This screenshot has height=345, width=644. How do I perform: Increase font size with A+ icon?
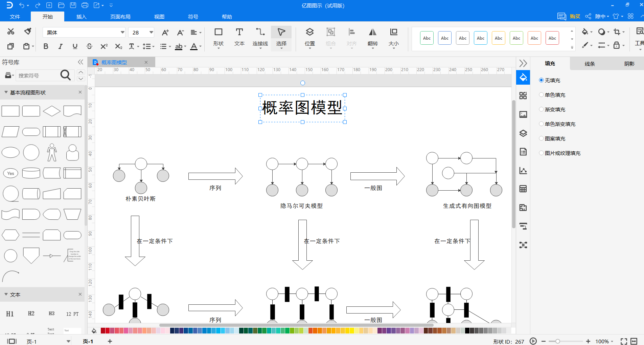click(x=165, y=33)
